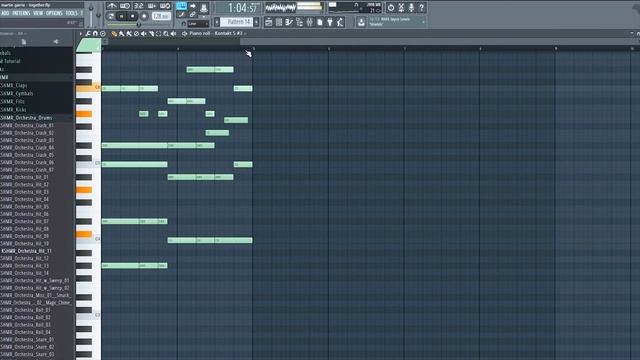
Task: Click the main pitch slider
Action: [x=98, y=16]
